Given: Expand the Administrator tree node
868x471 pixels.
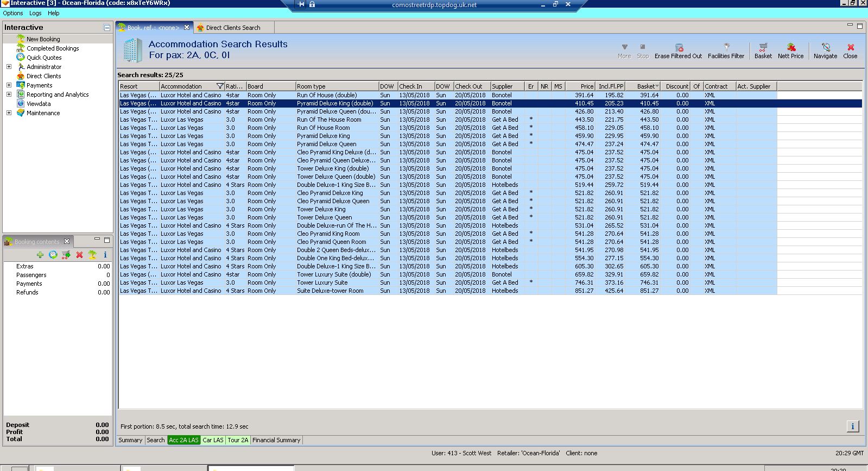Looking at the screenshot, I should 9,66.
